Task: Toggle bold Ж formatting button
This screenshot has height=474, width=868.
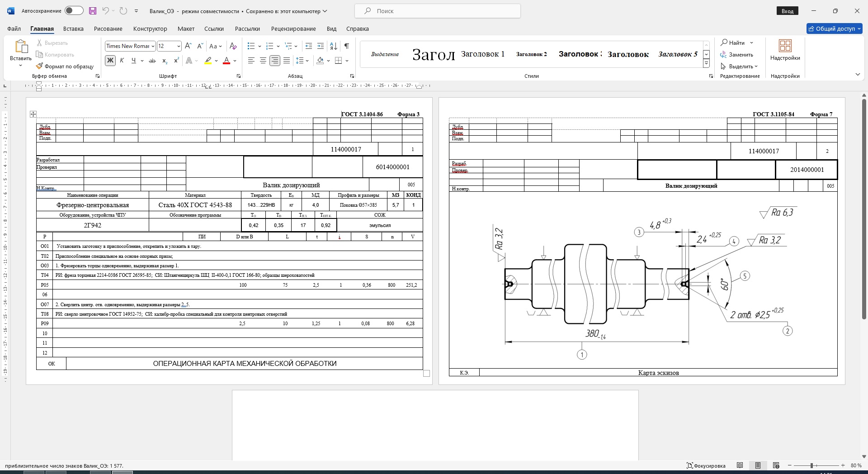Action: coord(110,61)
